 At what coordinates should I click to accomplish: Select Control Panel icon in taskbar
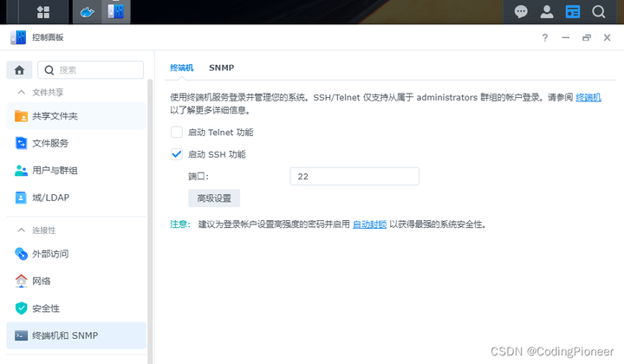[116, 11]
